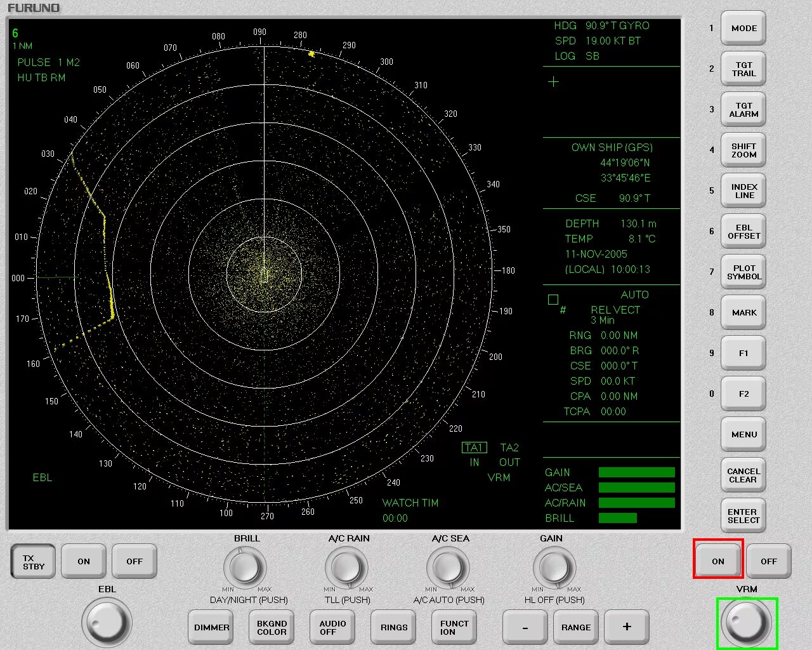The image size is (812, 650).
Task: Click the TCPA 00:00 readout
Action: coord(595,411)
